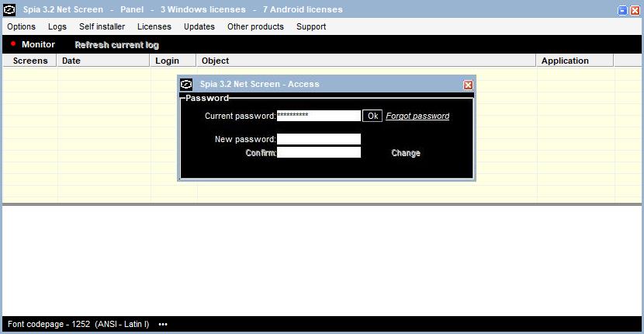This screenshot has width=644, height=334.
Task: Focus the Confirm password field
Action: coord(319,152)
